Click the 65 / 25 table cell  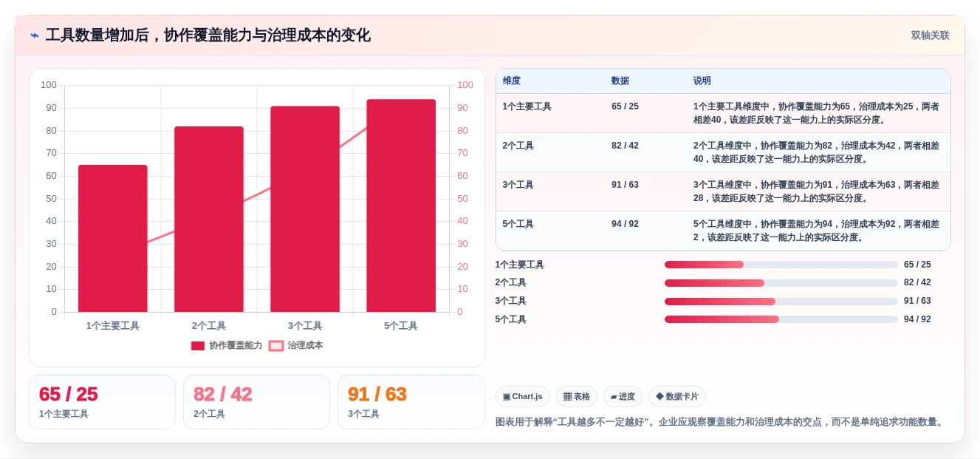625,106
